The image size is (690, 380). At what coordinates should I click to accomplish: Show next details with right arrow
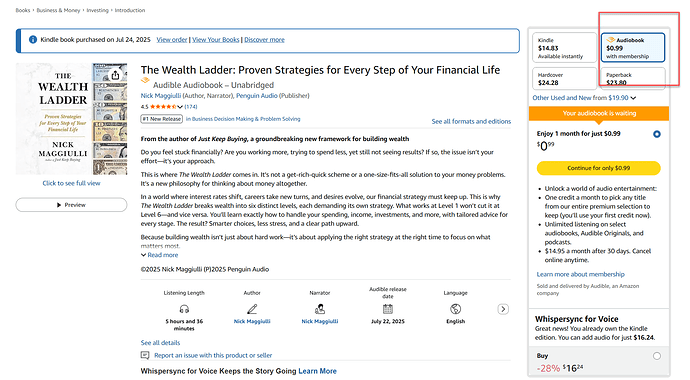pyautogui.click(x=503, y=309)
